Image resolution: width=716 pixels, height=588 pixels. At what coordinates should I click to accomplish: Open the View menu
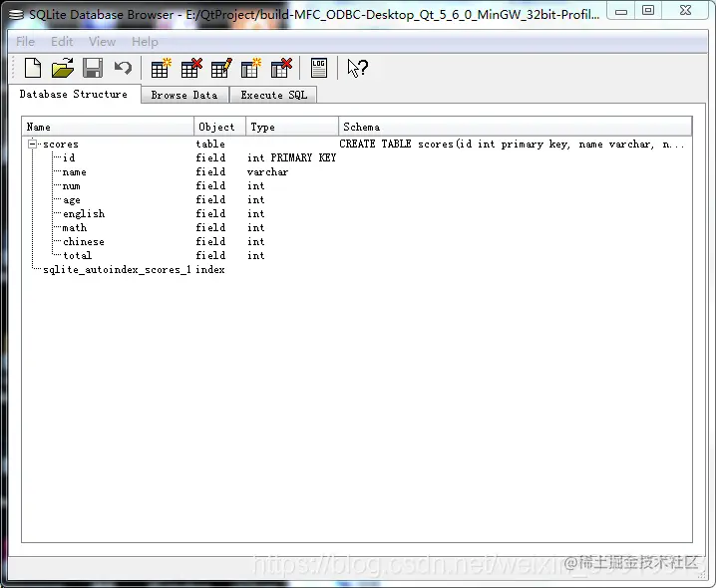click(103, 42)
